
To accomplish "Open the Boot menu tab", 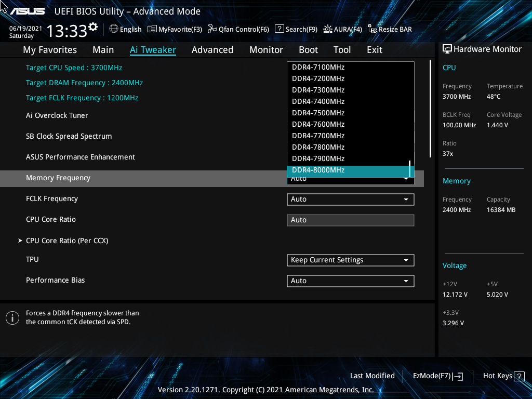I will point(308,49).
